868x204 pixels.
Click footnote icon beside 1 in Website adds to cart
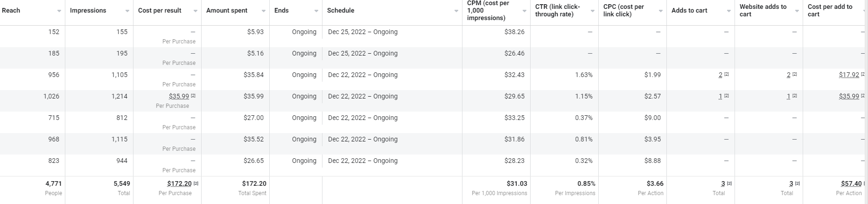coord(795,96)
